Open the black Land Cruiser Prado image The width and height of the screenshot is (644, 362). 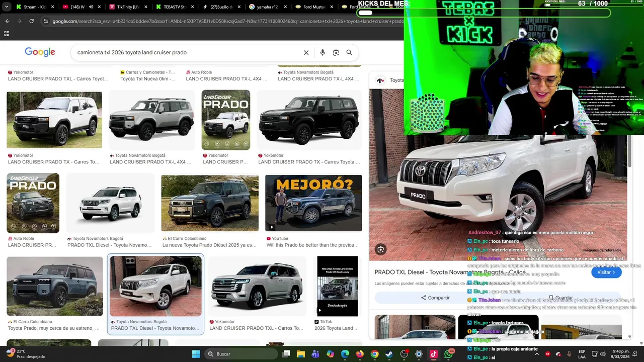[309, 121]
